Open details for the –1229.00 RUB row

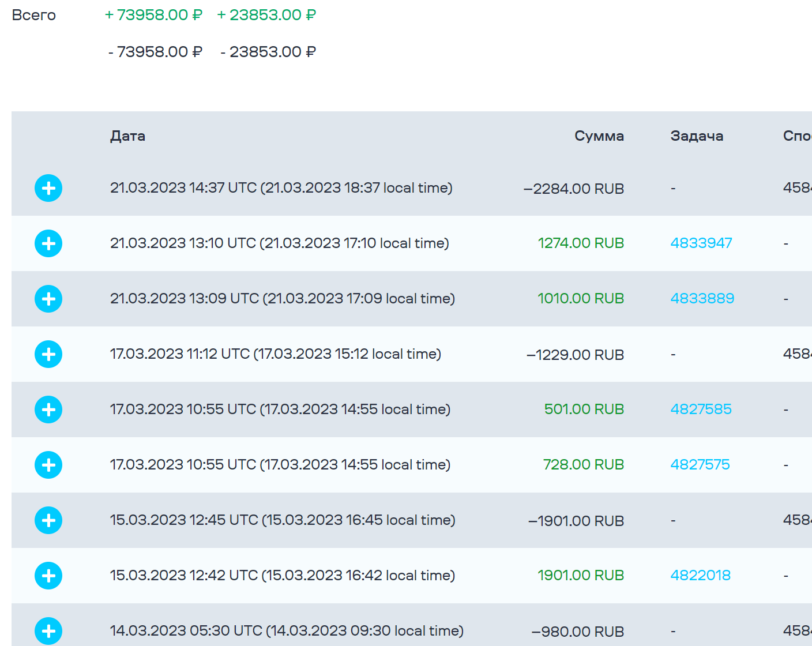[48, 354]
